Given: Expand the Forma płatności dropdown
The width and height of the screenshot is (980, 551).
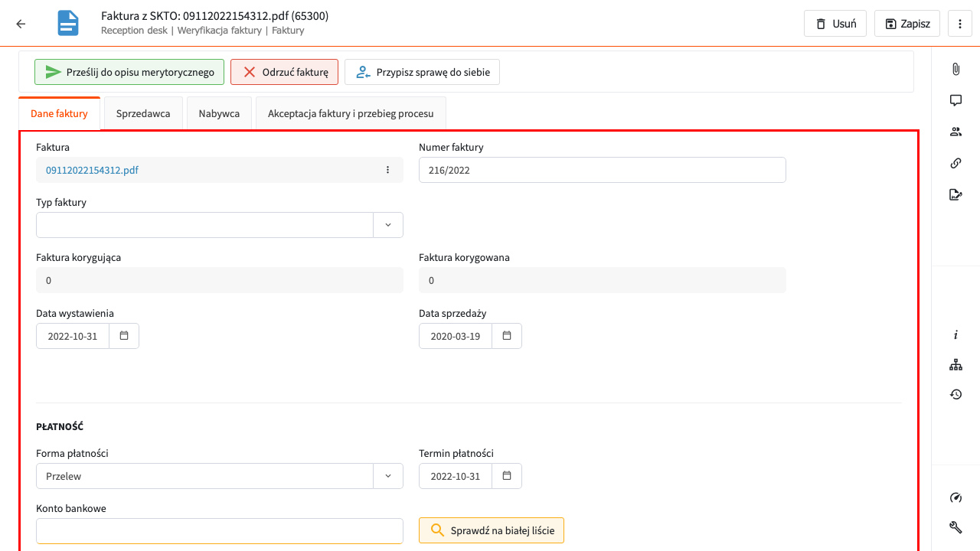Looking at the screenshot, I should click(387, 476).
